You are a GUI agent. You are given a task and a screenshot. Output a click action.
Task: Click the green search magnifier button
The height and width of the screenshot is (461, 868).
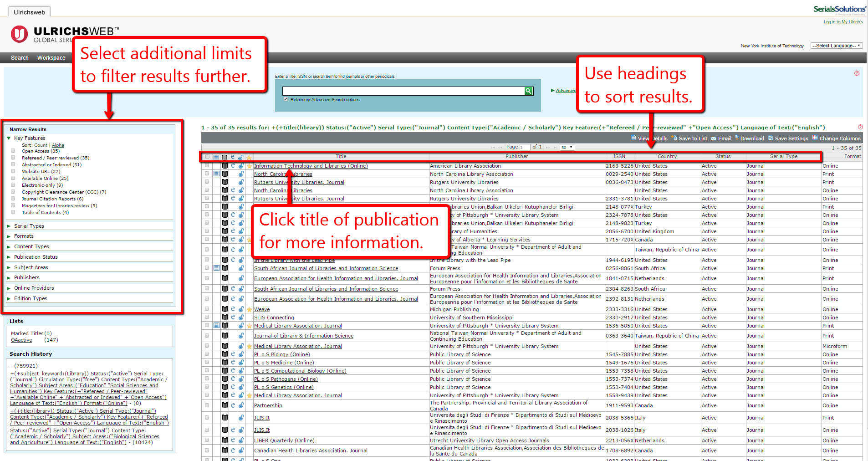click(x=528, y=91)
